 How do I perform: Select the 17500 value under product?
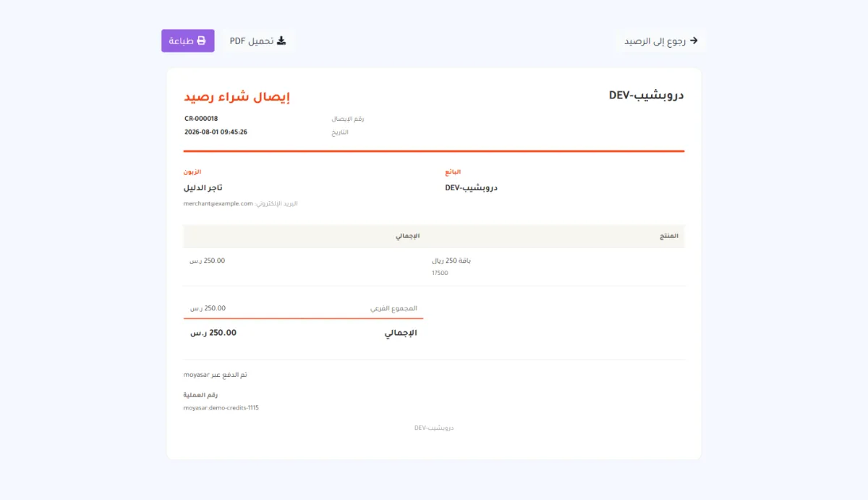(440, 274)
